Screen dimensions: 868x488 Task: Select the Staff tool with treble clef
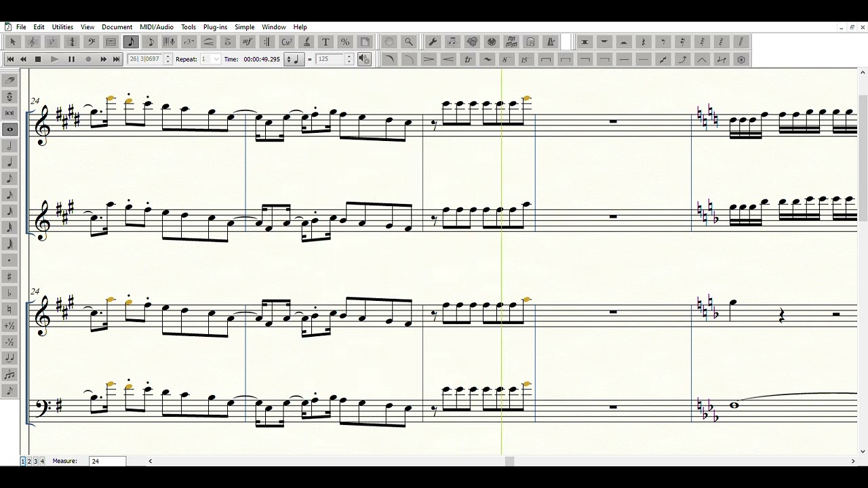tap(32, 42)
